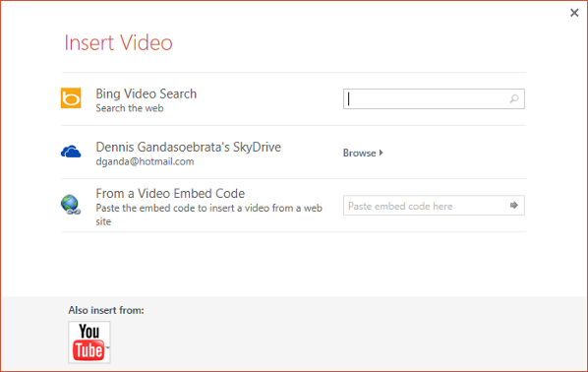
Task: Click the blue SkyDrive cloud icon
Action: coord(71,152)
